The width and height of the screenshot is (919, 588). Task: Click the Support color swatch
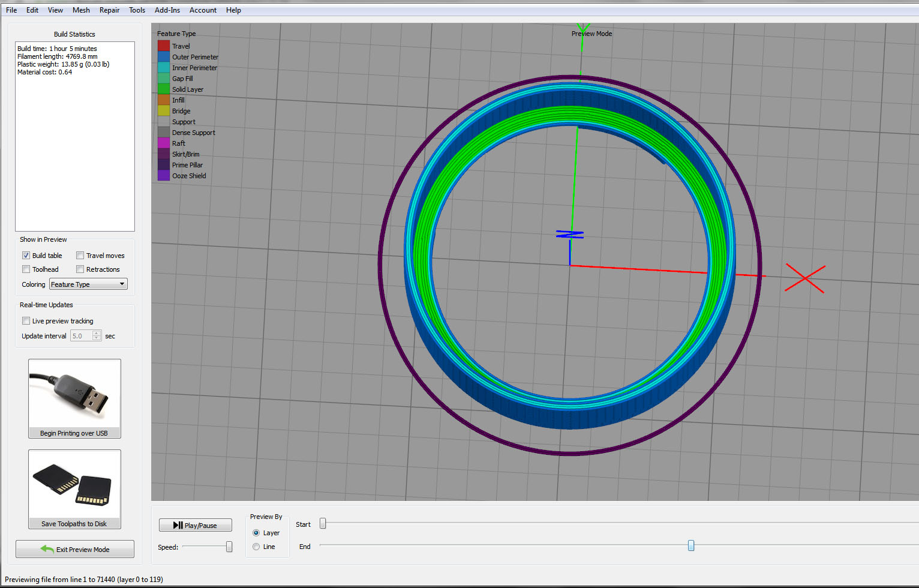click(x=164, y=122)
